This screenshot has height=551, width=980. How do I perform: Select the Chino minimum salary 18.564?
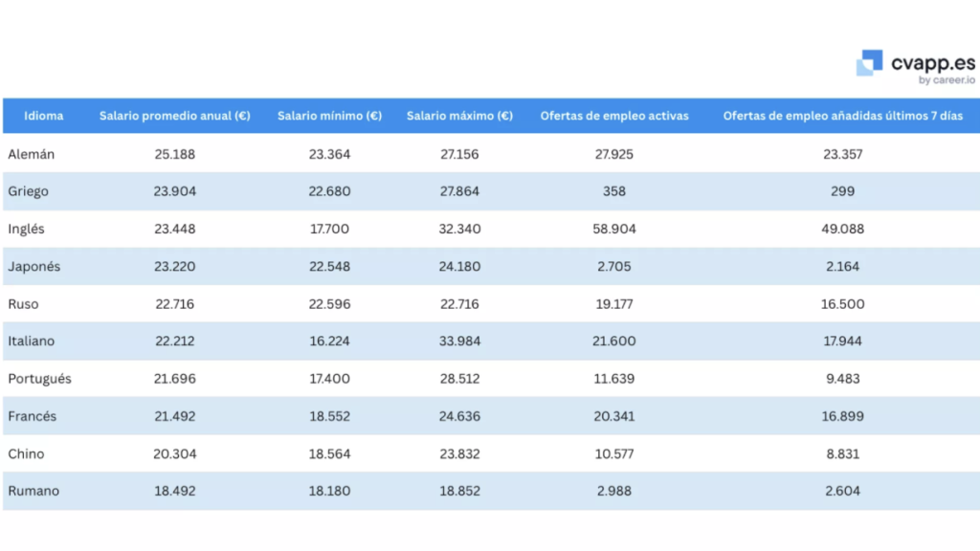tap(329, 452)
